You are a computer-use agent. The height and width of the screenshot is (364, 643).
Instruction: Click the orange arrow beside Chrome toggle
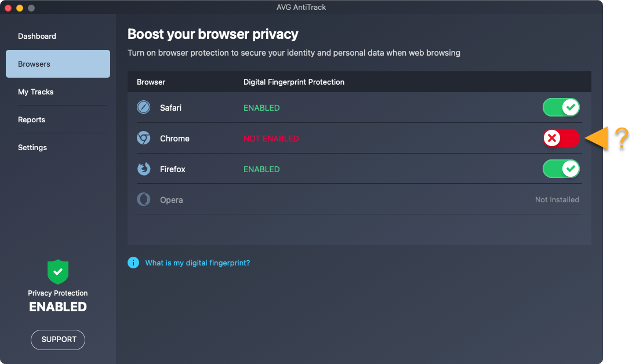(x=598, y=139)
